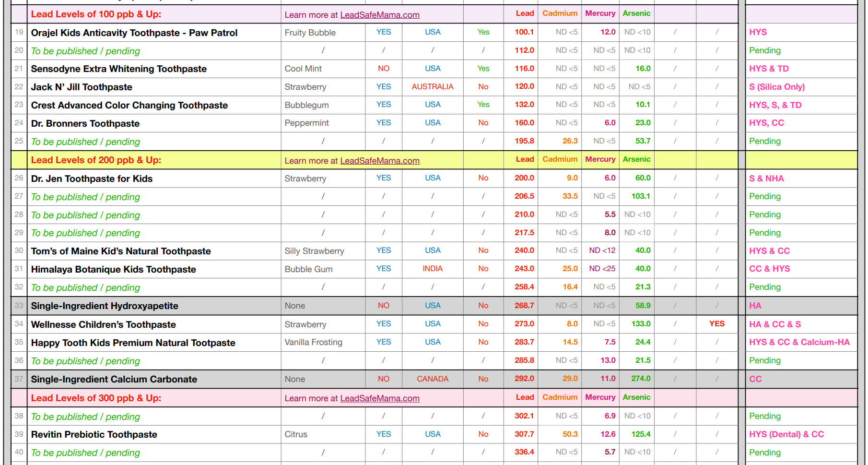Open LeadSafeMama.com link in the 200 ppb header row
This screenshot has width=868, height=465.
click(x=380, y=161)
